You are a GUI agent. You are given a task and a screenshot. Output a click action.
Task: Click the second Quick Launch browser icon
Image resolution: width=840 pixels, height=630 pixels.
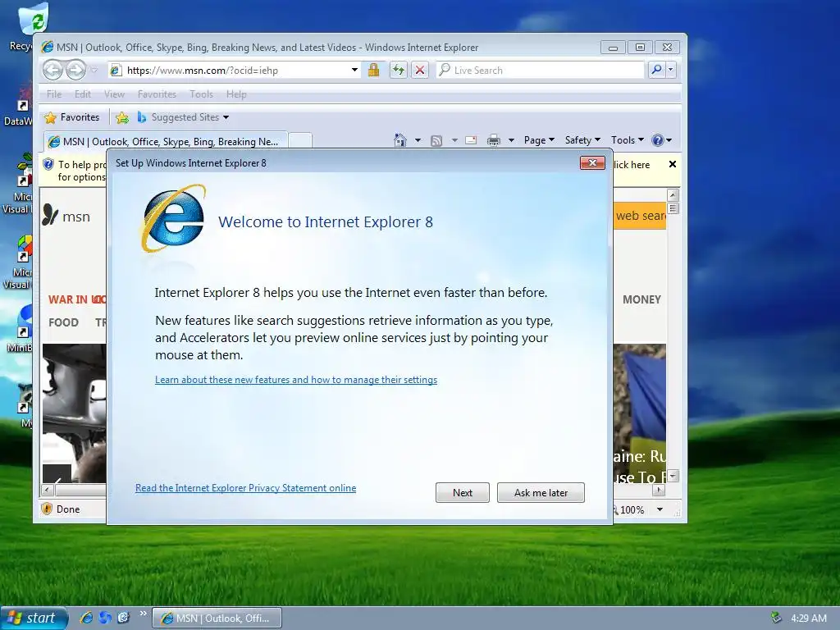[x=105, y=618]
